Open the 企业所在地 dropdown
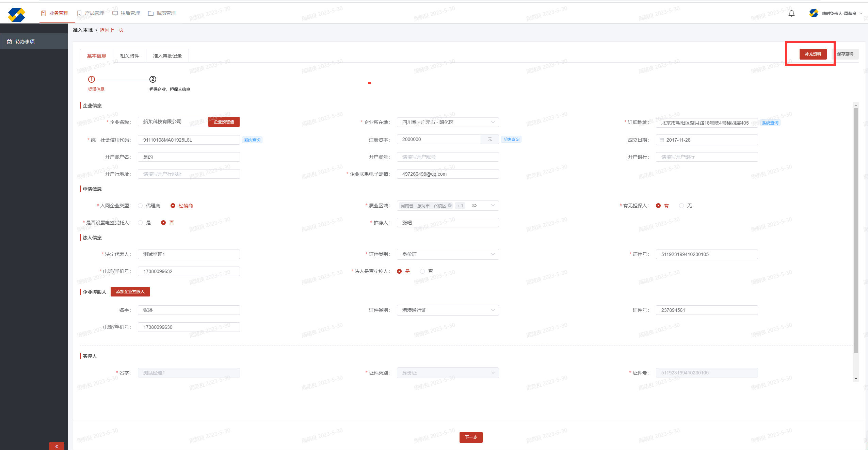The height and width of the screenshot is (450, 868). coord(448,122)
